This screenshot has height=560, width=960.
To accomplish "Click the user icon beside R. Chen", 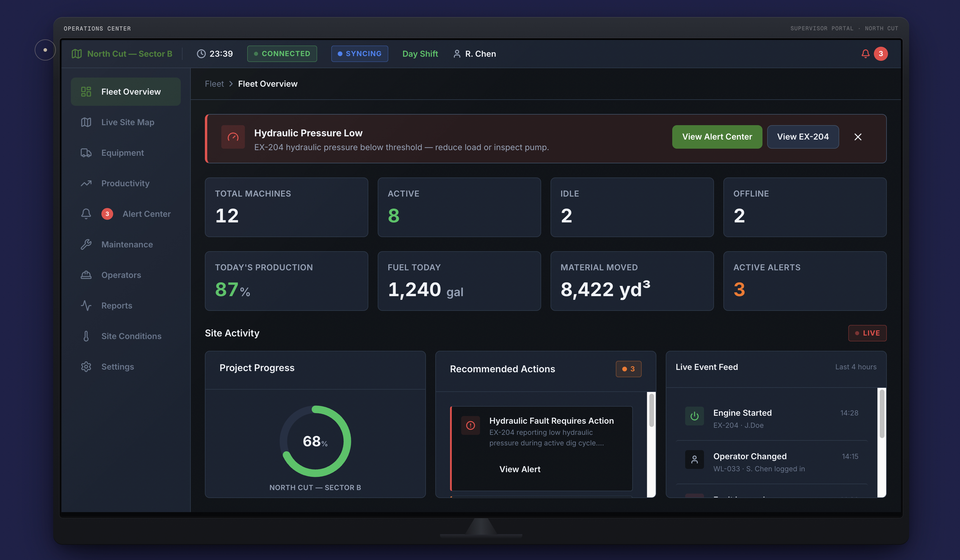I will click(457, 54).
